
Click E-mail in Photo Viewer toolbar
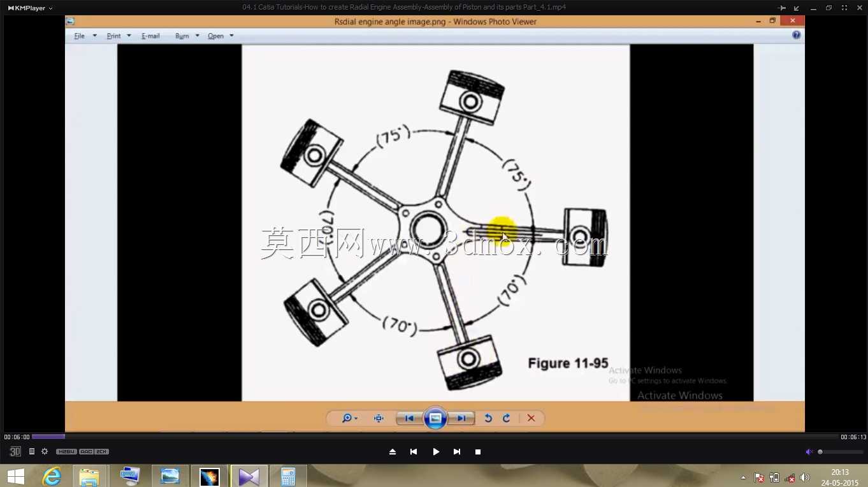pyautogui.click(x=150, y=36)
